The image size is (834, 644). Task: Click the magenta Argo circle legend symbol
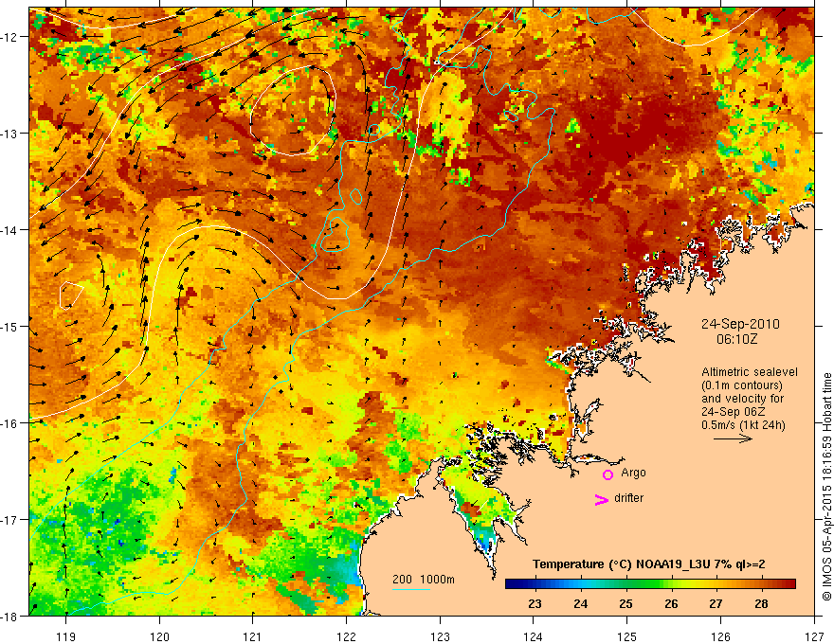(607, 474)
